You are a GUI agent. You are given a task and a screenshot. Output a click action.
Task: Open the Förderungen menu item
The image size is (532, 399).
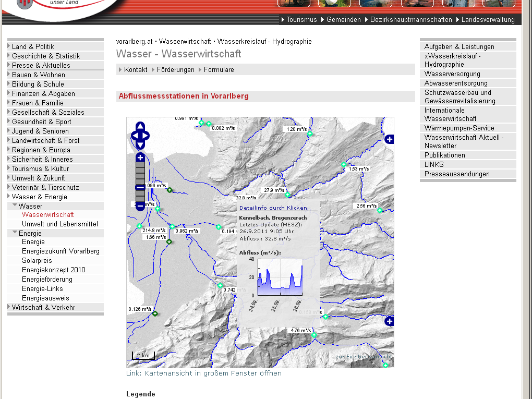[x=175, y=69]
